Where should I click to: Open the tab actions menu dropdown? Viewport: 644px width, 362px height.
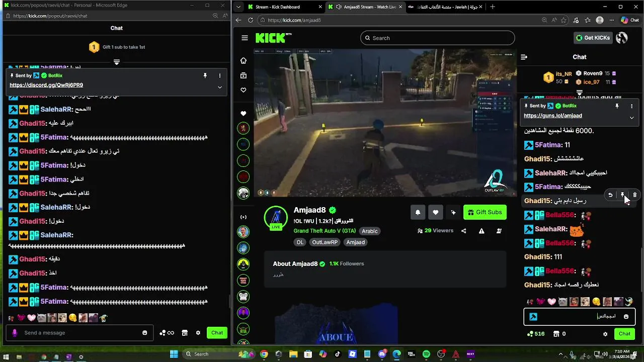pyautogui.click(x=238, y=7)
